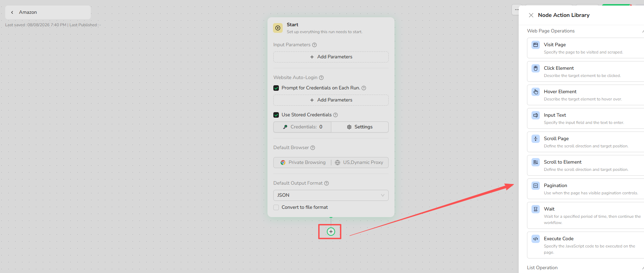Click the Start node play icon
644x273 pixels.
(278, 28)
